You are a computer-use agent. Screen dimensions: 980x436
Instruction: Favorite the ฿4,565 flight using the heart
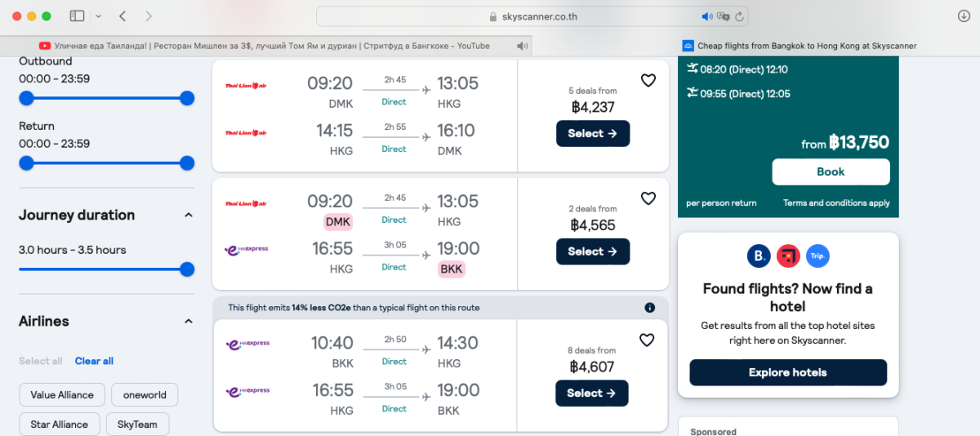648,198
